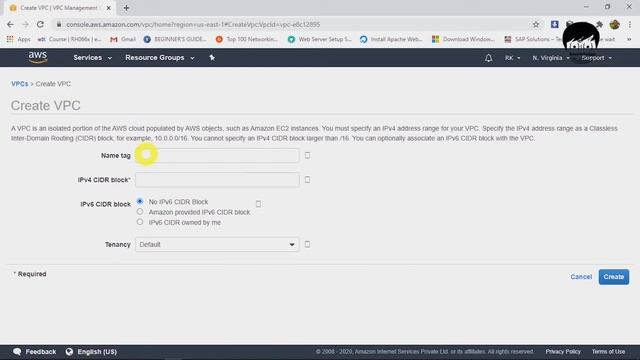Click the info icon beside Name tag
This screenshot has height=360, width=640.
pos(307,155)
